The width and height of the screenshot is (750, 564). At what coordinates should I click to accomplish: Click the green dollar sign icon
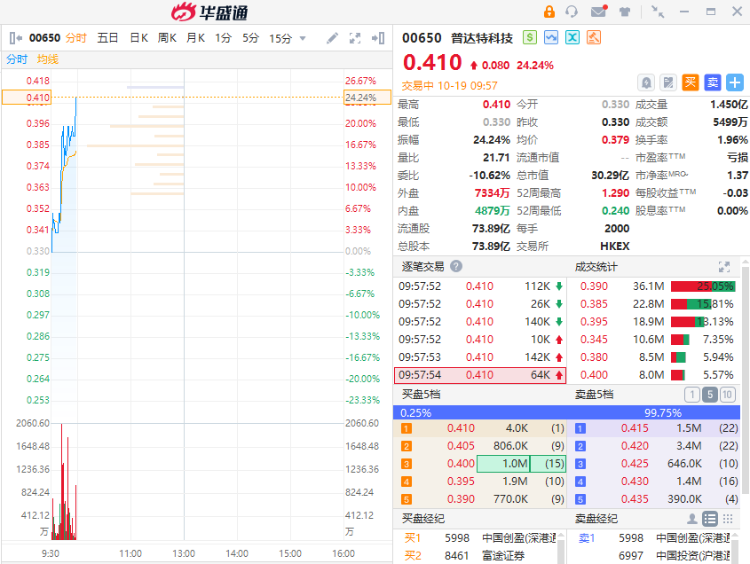tap(529, 37)
